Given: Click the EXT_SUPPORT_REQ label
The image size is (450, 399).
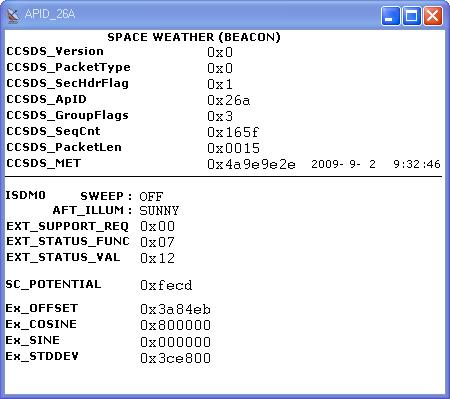Looking at the screenshot, I should [x=67, y=226].
